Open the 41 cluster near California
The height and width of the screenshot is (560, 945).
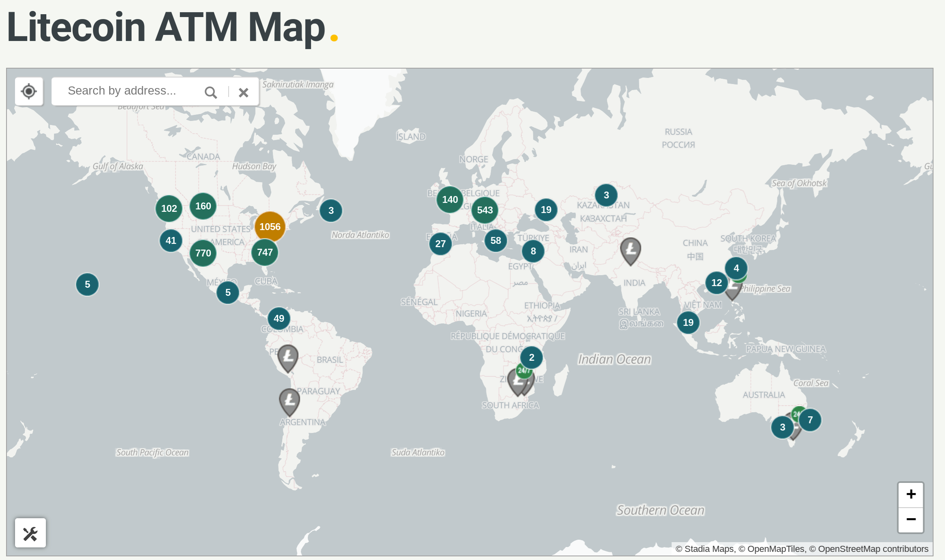point(171,241)
